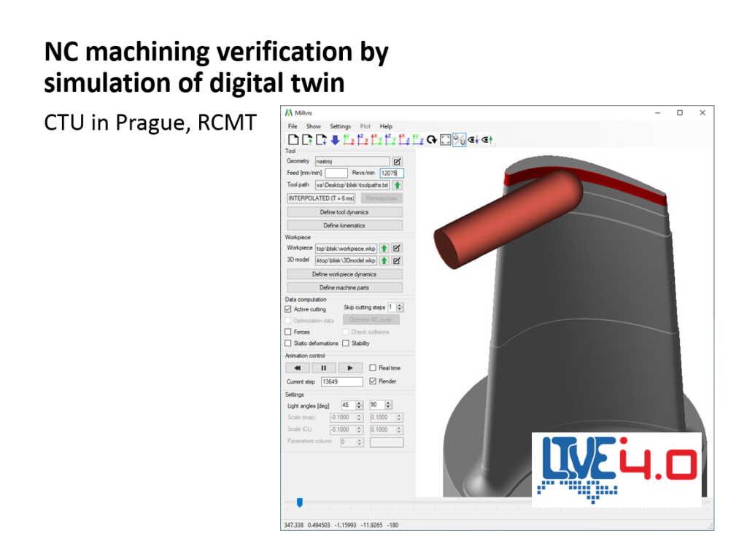747x560 pixels.
Task: Click the second Light angles spinner (90)
Action: 388,405
